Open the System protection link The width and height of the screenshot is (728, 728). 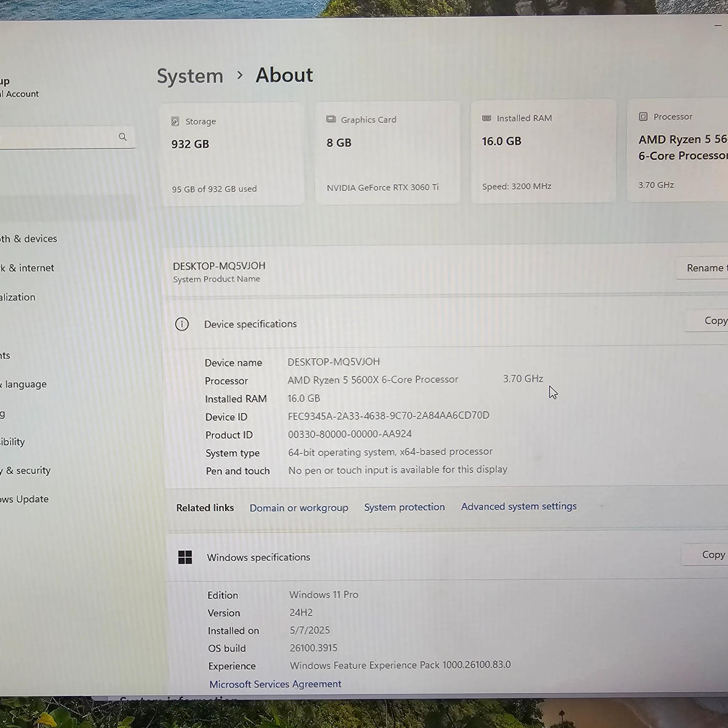click(x=404, y=507)
